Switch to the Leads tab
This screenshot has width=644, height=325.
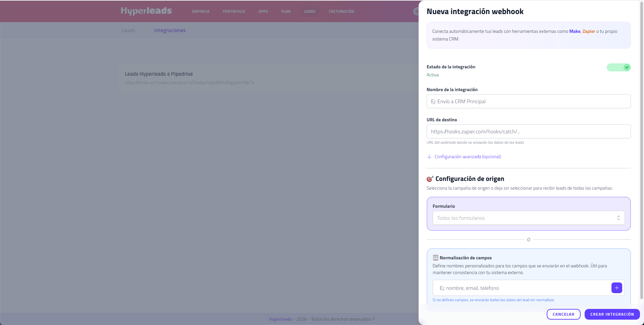point(128,30)
